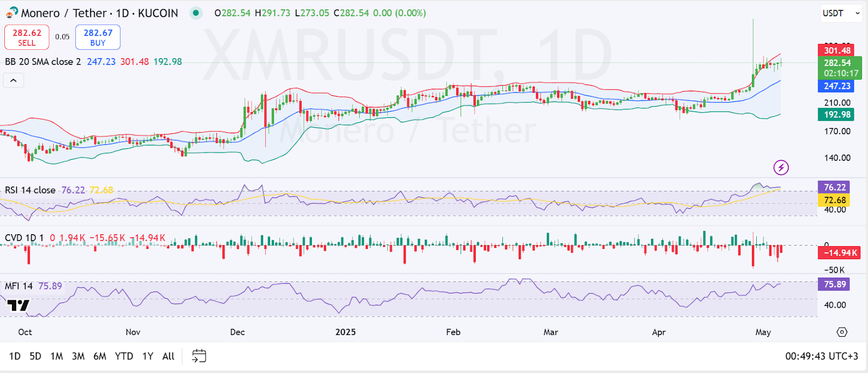Click the 282.62 SELL button
This screenshot has height=373, width=868.
pos(27,37)
